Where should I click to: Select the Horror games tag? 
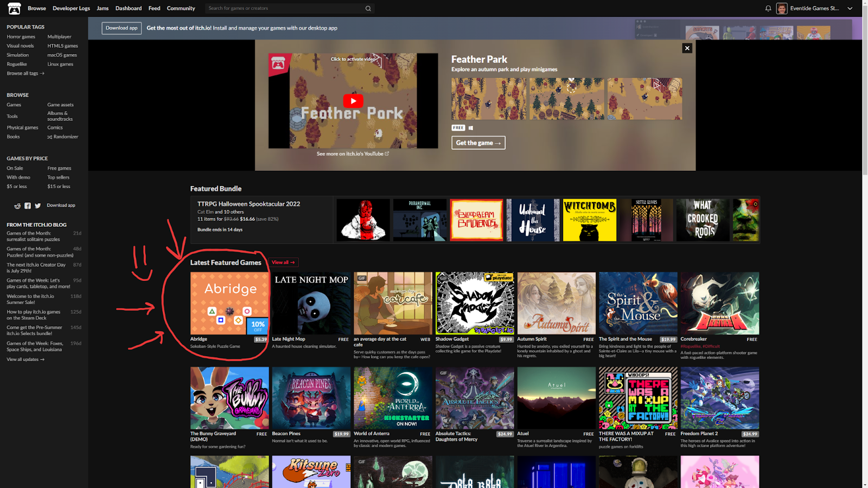(x=21, y=37)
